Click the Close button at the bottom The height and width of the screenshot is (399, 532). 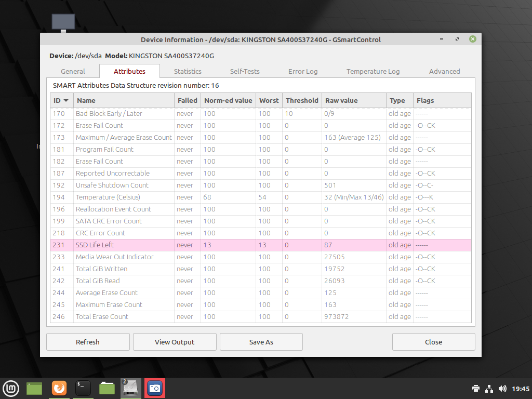[x=434, y=342]
